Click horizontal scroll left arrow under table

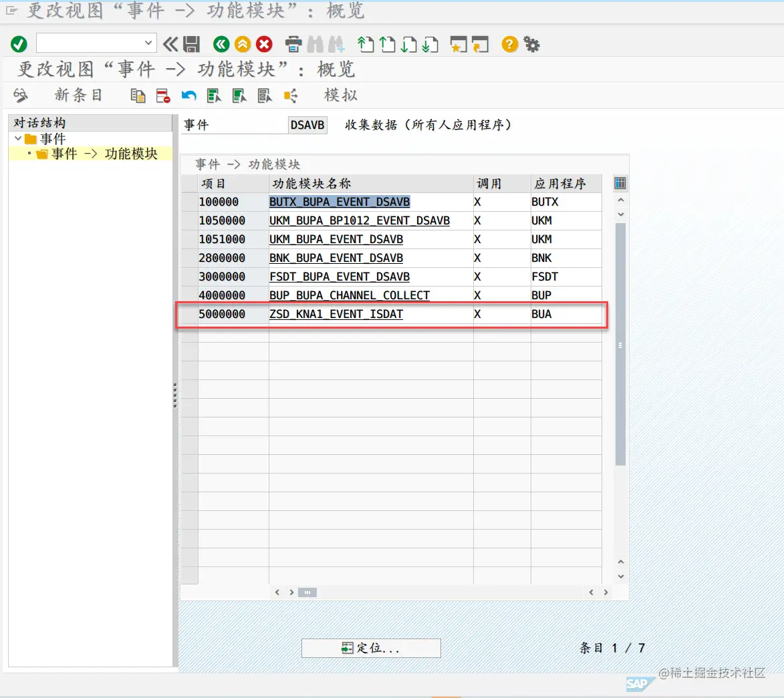(x=277, y=592)
